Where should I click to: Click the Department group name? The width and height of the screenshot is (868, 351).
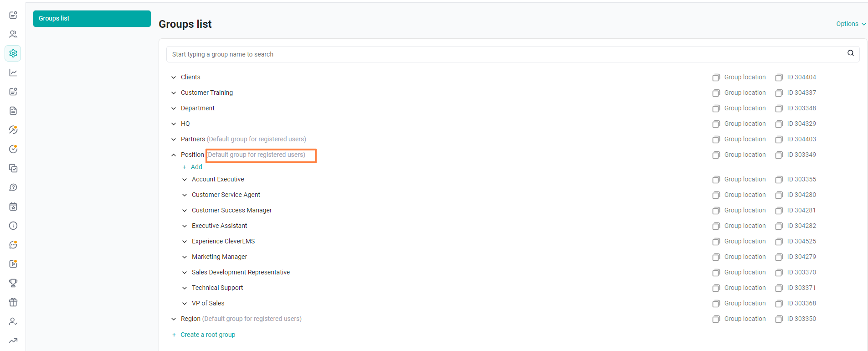198,108
